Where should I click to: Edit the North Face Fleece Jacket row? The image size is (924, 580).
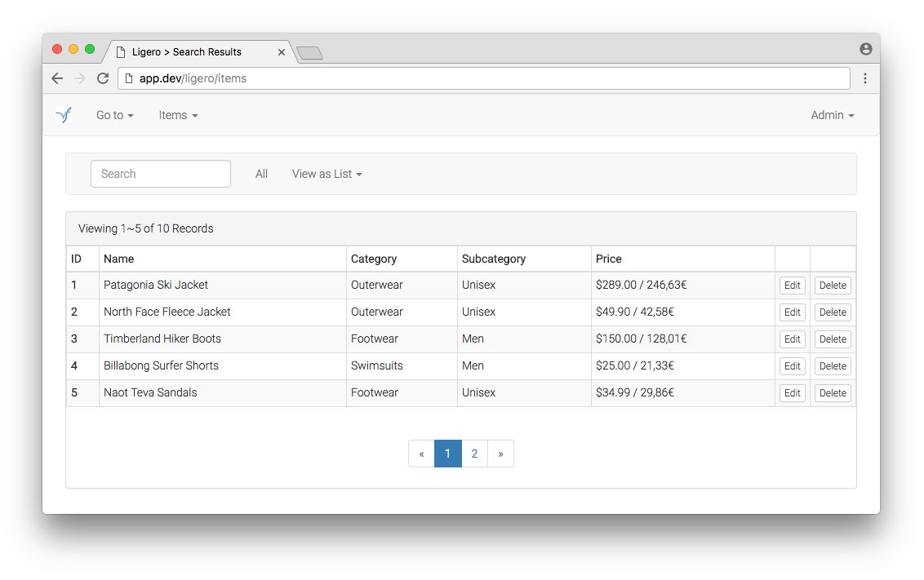coord(792,312)
